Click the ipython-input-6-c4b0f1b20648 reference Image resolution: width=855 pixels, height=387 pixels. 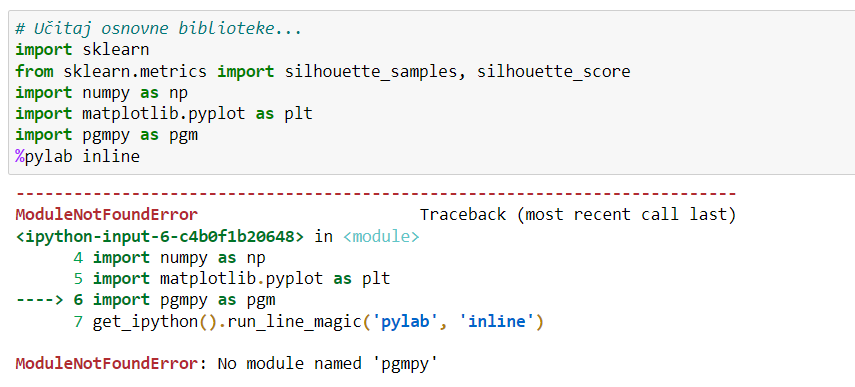coord(159,237)
